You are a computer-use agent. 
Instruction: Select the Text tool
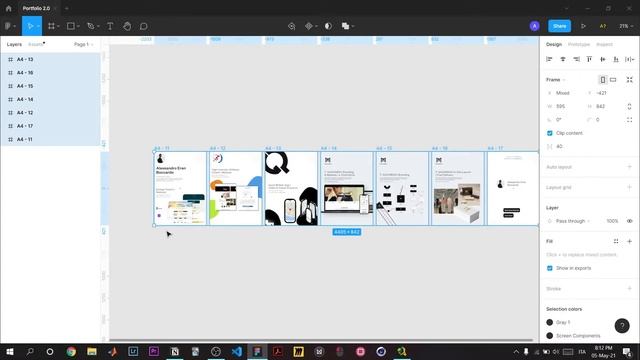click(110, 26)
